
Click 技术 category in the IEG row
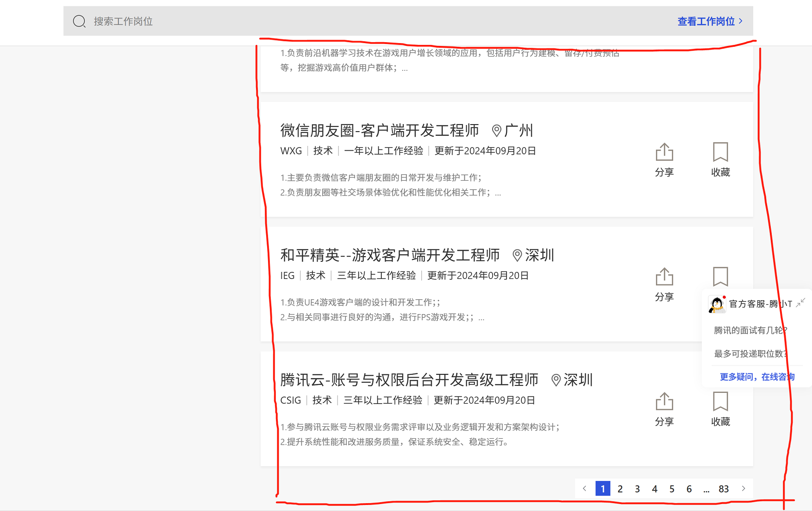316,276
